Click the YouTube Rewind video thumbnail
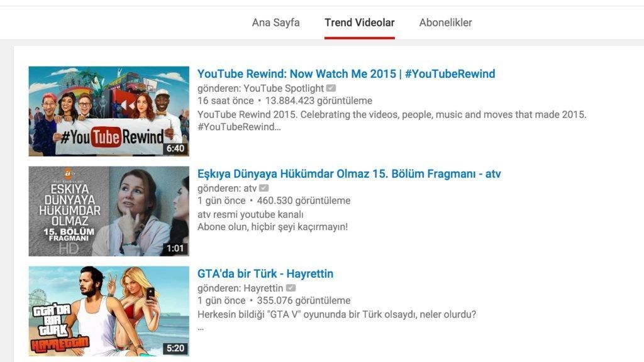 tap(108, 111)
